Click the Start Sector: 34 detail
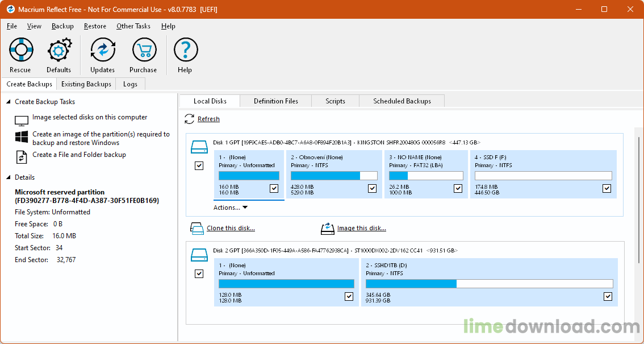This screenshot has width=644, height=344. click(39, 248)
